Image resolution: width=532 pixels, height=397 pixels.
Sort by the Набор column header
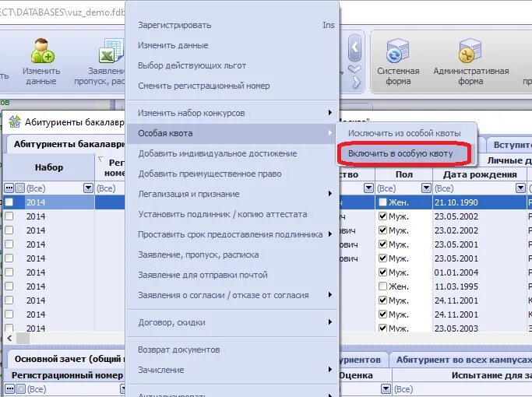point(49,167)
